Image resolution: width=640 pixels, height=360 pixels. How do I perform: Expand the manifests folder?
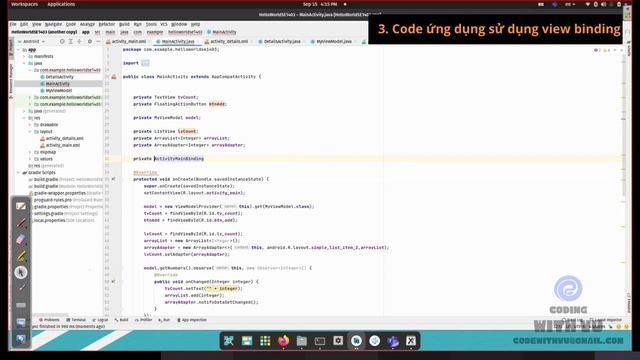pyautogui.click(x=24, y=57)
